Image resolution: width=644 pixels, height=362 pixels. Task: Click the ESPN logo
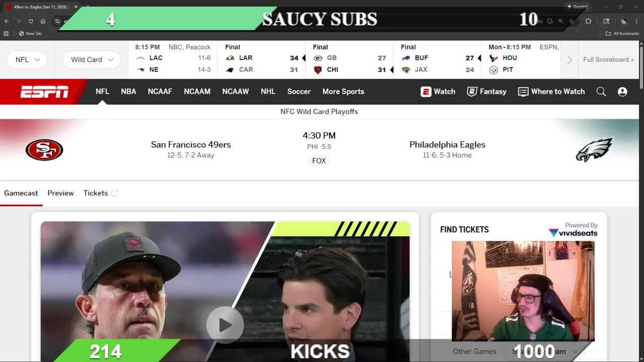(44, 92)
